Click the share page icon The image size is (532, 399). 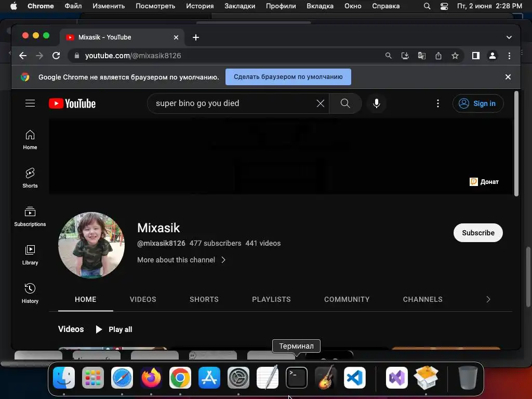click(438, 56)
